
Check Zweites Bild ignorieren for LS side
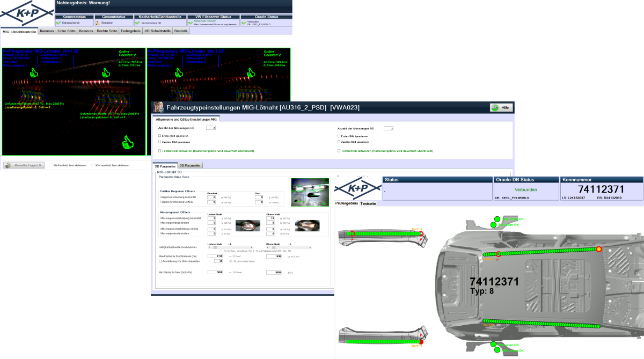pyautogui.click(x=159, y=142)
